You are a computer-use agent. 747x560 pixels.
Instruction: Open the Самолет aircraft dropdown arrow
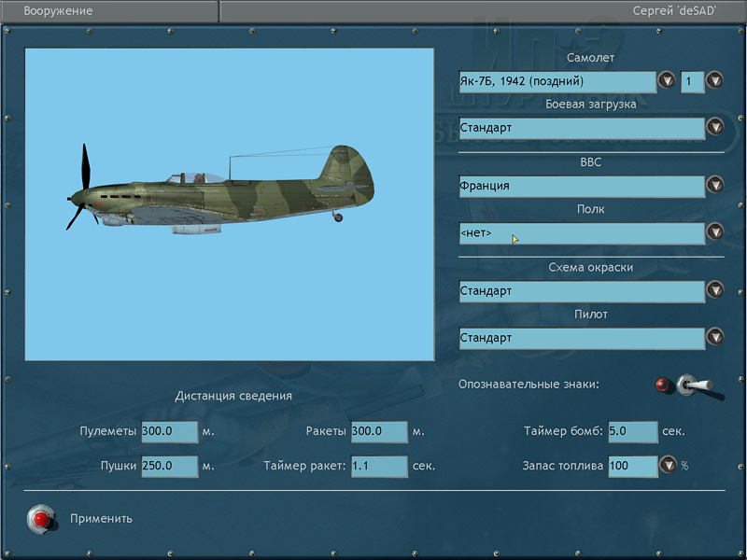[x=666, y=80]
